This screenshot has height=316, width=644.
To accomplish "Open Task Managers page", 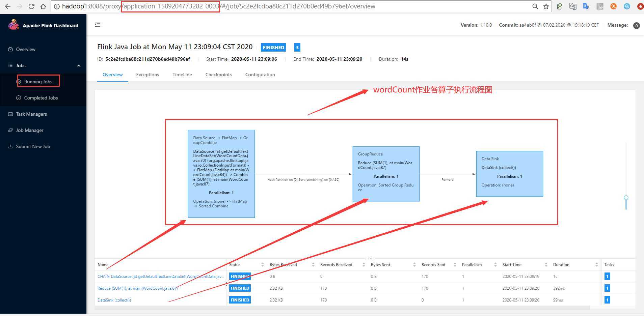I will point(31,114).
